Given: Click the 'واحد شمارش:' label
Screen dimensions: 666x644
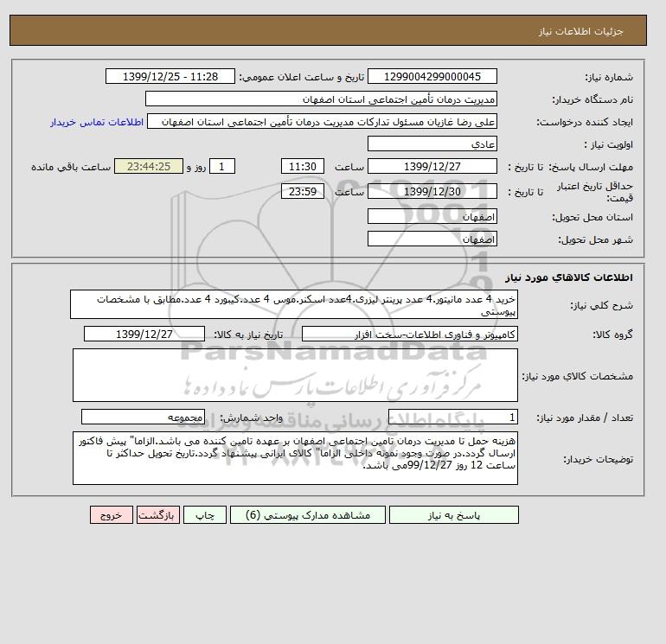Looking at the screenshot, I should pyautogui.click(x=251, y=418).
